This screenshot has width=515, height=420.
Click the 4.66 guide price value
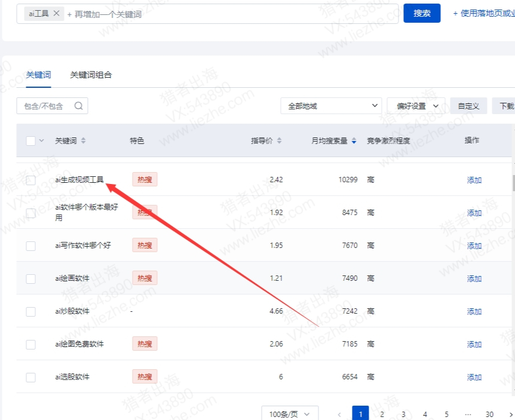(x=276, y=311)
